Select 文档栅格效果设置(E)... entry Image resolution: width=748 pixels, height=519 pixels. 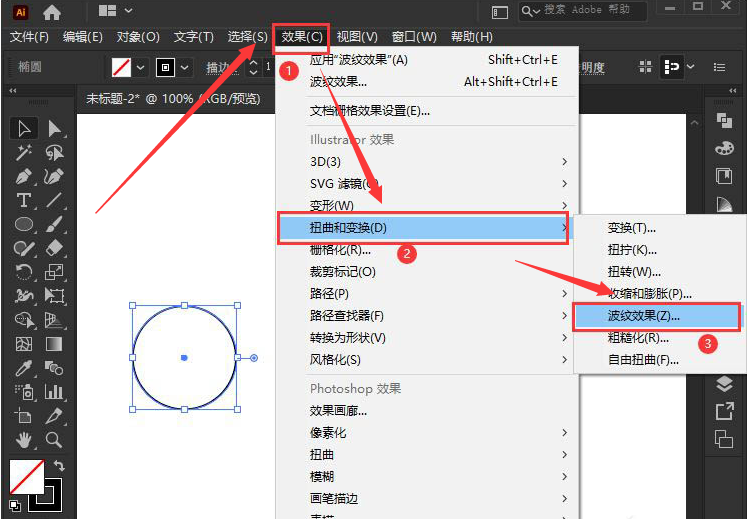click(x=370, y=111)
